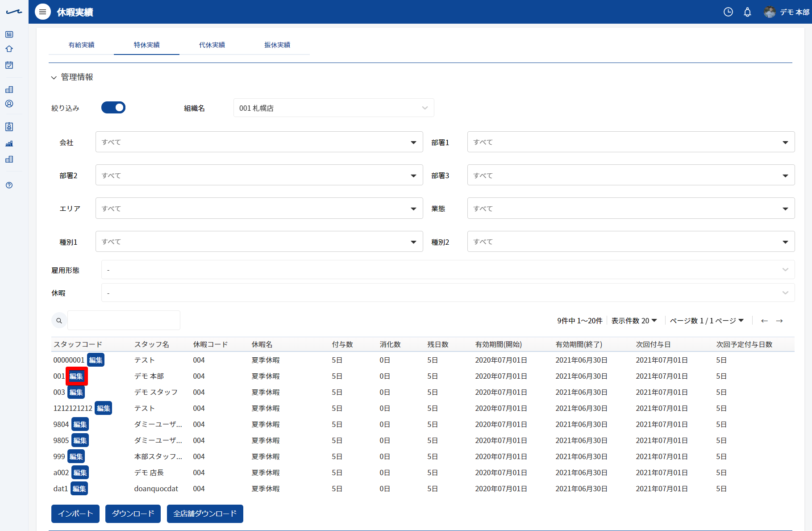Edit staff a002 デモ 店長 row
The width and height of the screenshot is (812, 531).
coord(80,472)
